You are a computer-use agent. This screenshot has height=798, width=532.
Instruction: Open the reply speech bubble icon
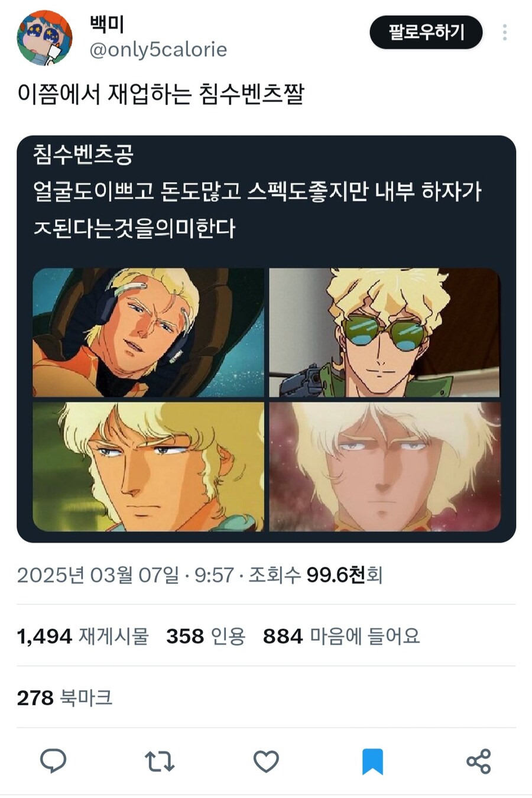click(53, 761)
